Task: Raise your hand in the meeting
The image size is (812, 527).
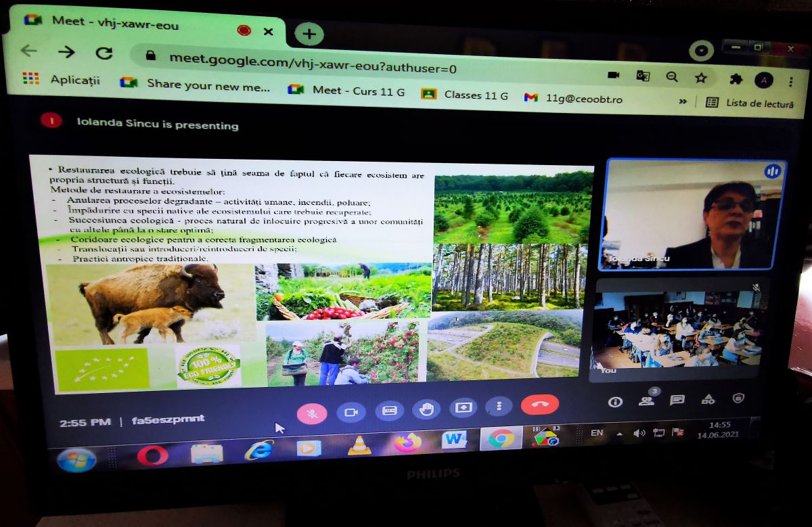Action: tap(428, 409)
